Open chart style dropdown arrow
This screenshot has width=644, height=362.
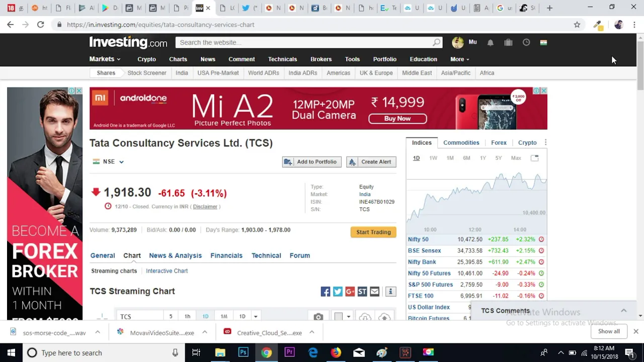348,317
